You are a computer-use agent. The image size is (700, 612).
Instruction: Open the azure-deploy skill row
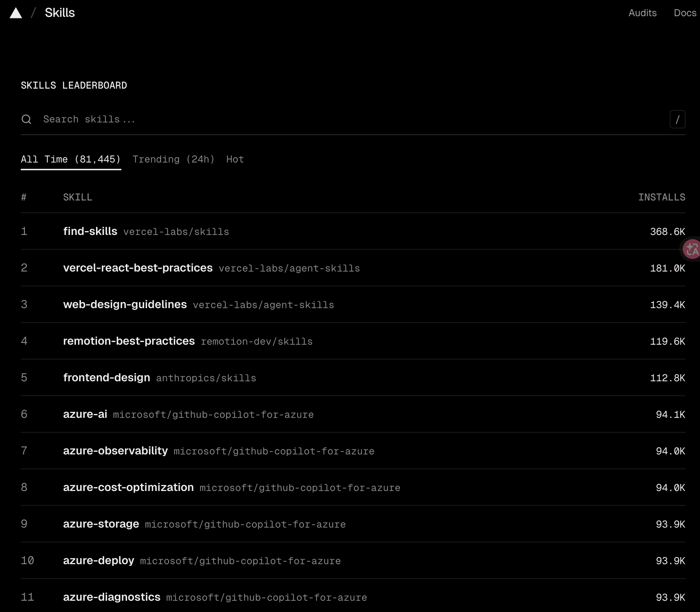[x=98, y=561]
